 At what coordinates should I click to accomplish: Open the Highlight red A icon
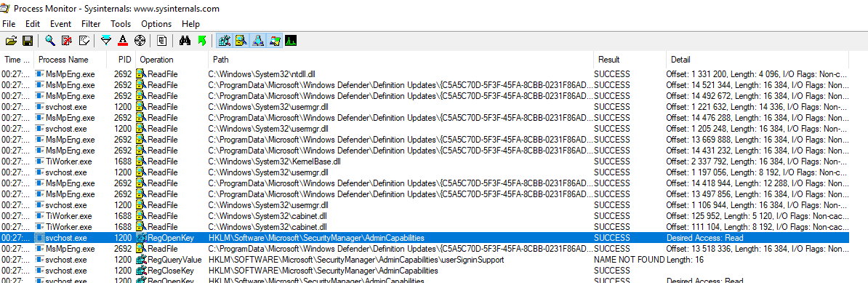tap(123, 41)
